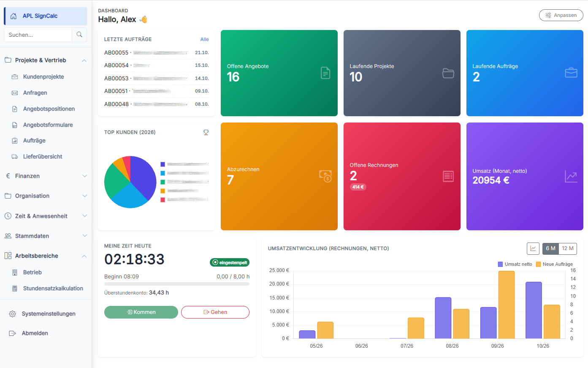Open the Alle link in Letzte Aufträge

point(205,39)
